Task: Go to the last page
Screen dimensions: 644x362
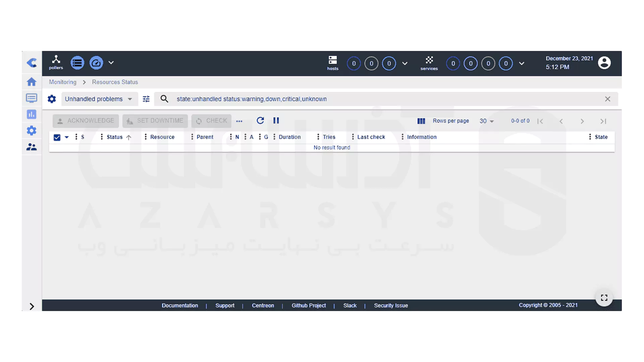Action: [603, 121]
